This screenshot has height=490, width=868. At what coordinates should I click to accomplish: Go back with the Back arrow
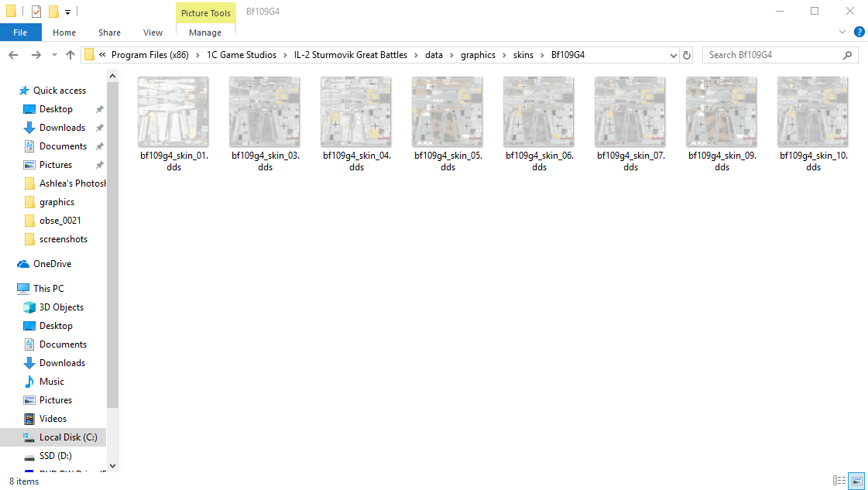click(13, 55)
